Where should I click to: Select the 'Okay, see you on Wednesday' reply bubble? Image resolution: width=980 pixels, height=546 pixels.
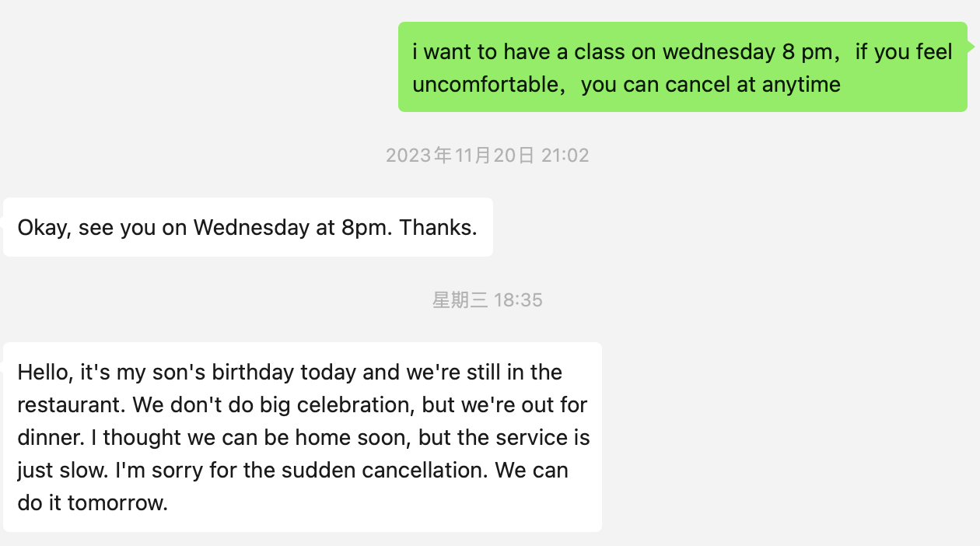pos(247,227)
